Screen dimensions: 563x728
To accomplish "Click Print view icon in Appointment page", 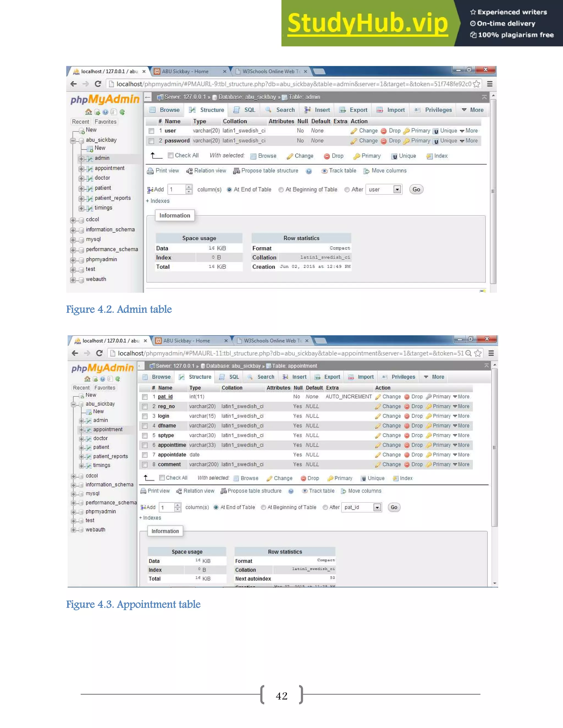I will tap(143, 491).
